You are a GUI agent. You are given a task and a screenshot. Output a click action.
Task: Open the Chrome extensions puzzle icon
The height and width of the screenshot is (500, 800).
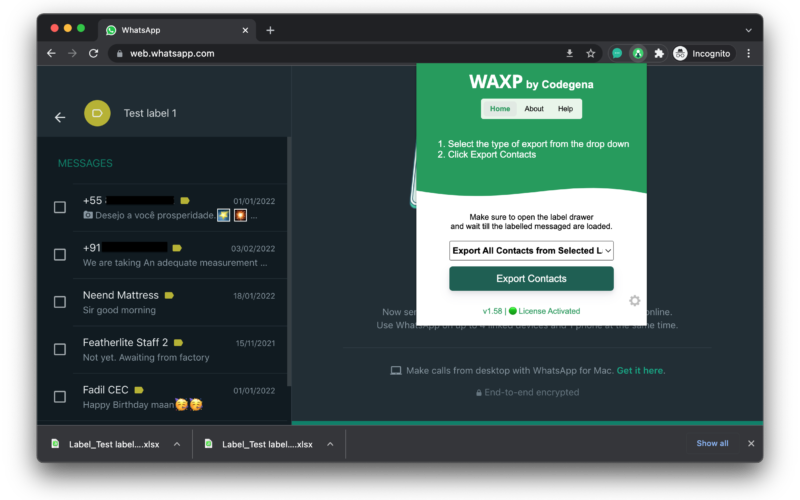658,53
